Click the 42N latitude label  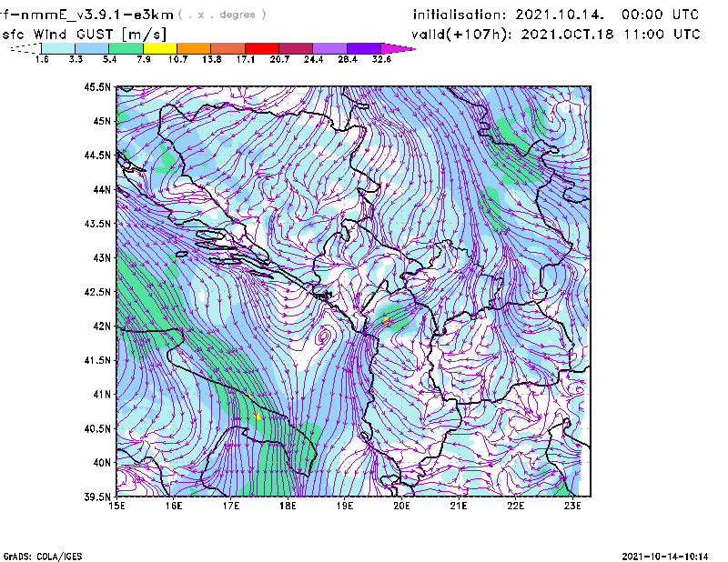[102, 326]
